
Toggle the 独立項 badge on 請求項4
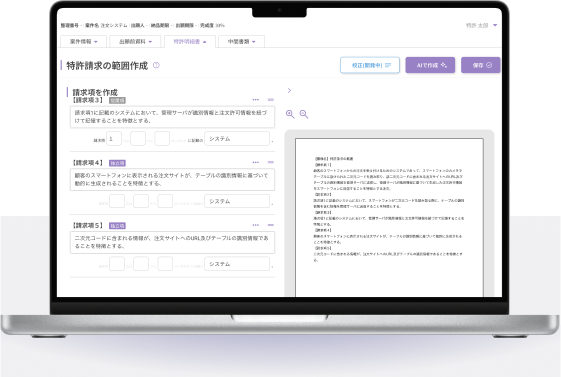117,163
